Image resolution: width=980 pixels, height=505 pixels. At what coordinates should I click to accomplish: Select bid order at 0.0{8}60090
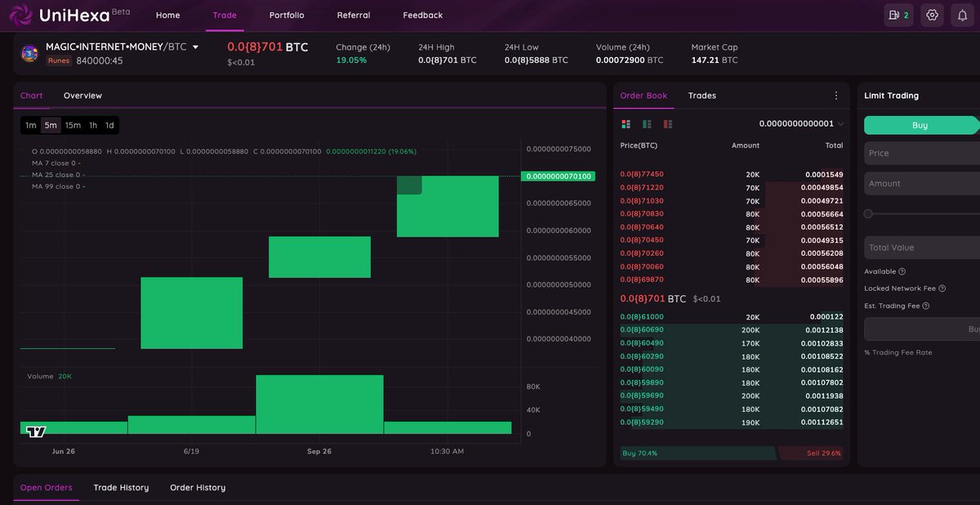click(732, 369)
